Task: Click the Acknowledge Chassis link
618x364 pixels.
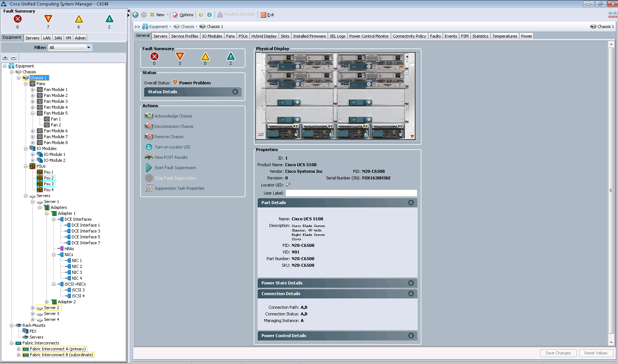Action: (173, 116)
